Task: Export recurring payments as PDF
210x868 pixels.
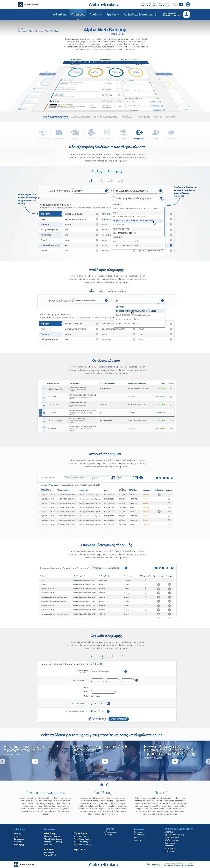Action: pos(157,568)
